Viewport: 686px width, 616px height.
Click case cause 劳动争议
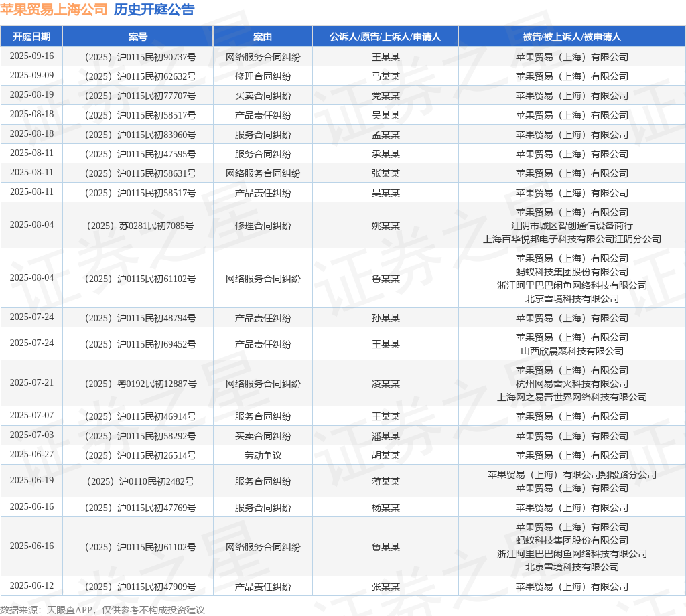point(263,455)
